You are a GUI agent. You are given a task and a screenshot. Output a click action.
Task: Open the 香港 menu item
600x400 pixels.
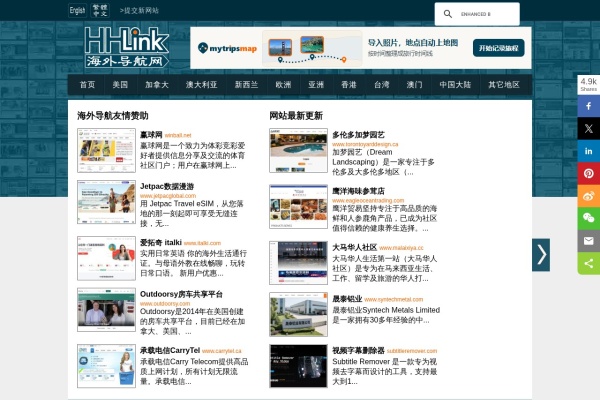349,85
